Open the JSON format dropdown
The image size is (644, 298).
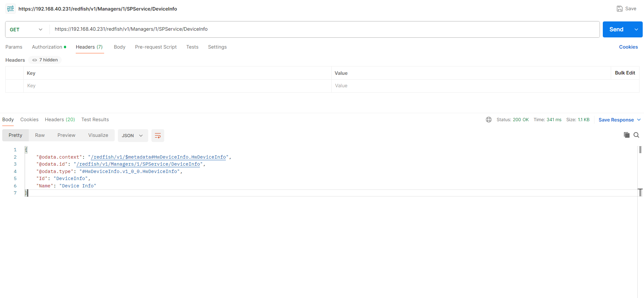tap(132, 136)
